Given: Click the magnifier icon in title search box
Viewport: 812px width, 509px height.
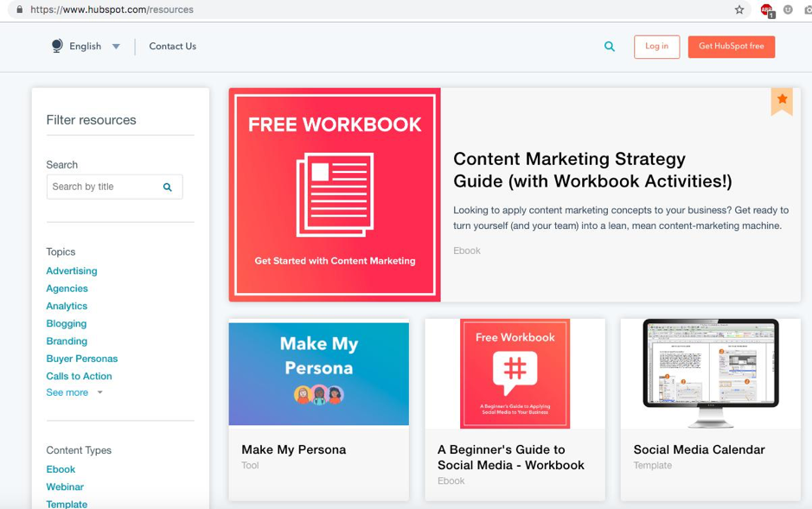Looking at the screenshot, I should click(167, 188).
